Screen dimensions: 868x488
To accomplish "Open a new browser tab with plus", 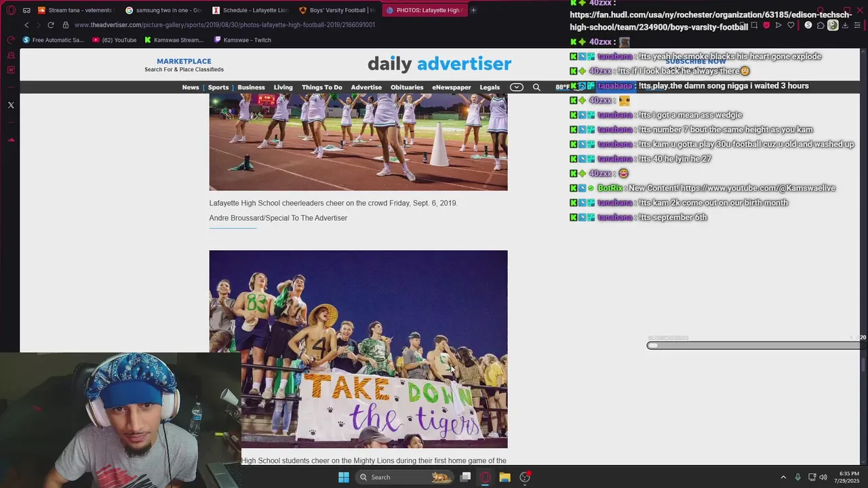I will pyautogui.click(x=473, y=10).
